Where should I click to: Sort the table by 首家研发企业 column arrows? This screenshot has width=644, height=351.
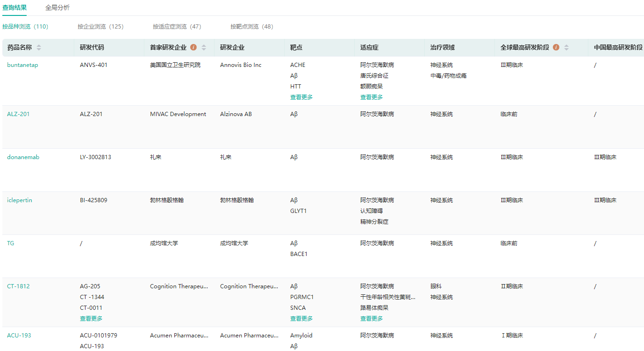pos(204,48)
